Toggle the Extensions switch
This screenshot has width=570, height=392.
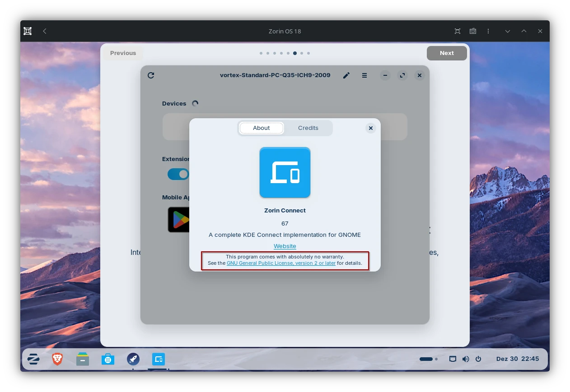[178, 174]
